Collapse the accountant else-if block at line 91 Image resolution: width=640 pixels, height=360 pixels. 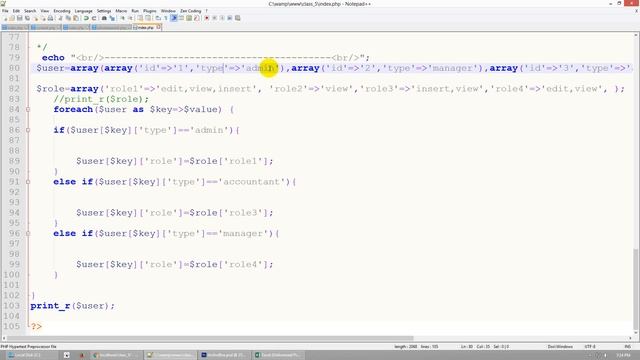tap(28, 182)
